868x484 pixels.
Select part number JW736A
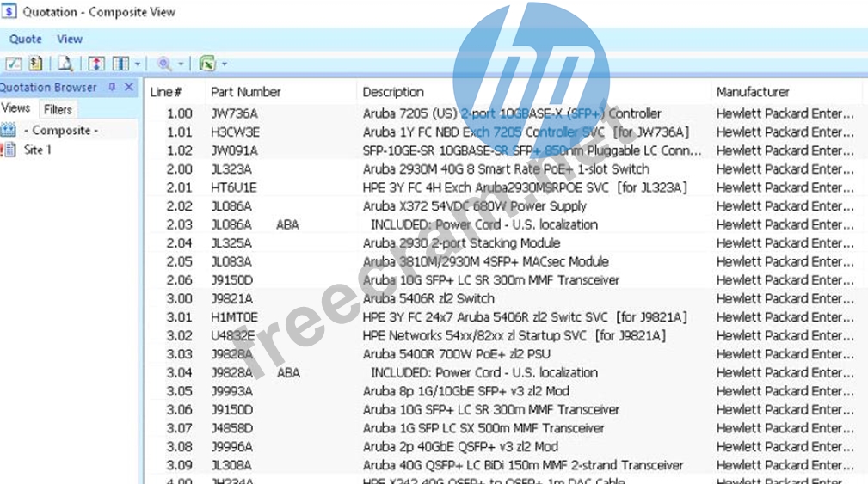click(x=234, y=114)
